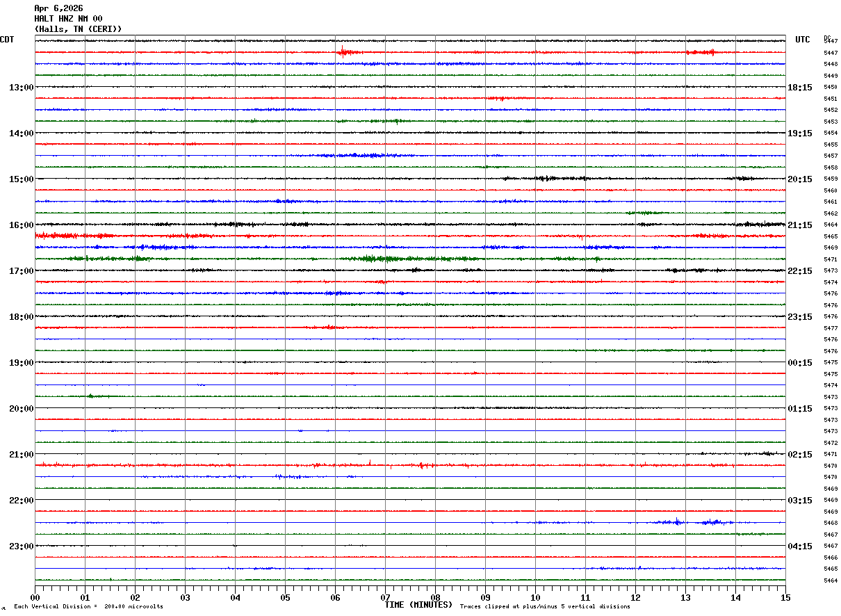841x616 pixels.
Task: Pick minute 00 on the time axis
Action: coord(35,597)
